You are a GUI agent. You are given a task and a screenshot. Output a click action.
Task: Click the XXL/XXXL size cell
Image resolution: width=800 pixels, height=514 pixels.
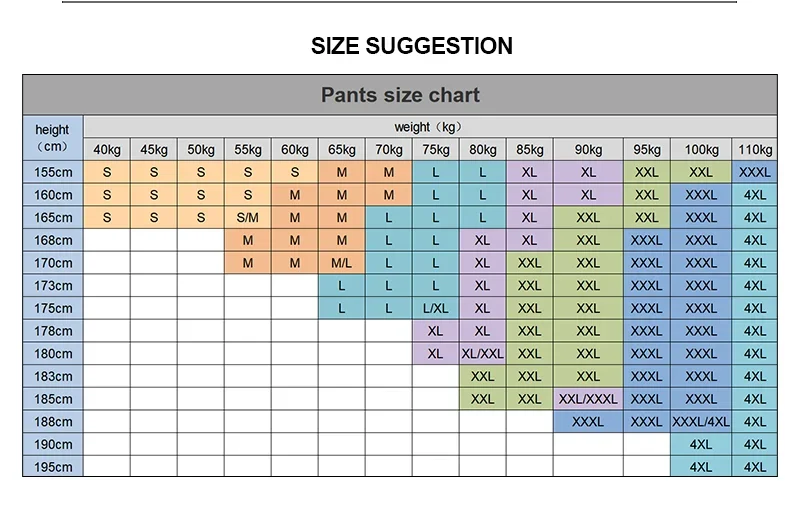(x=589, y=398)
